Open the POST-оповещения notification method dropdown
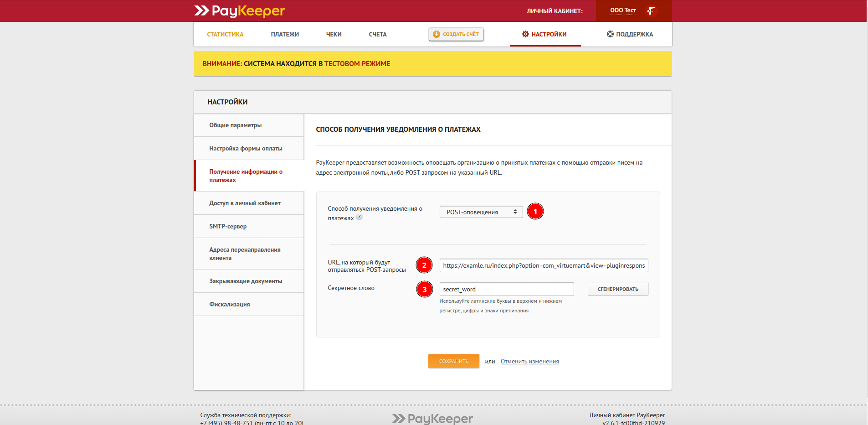Screen dimensions: 868x425 tap(481, 212)
